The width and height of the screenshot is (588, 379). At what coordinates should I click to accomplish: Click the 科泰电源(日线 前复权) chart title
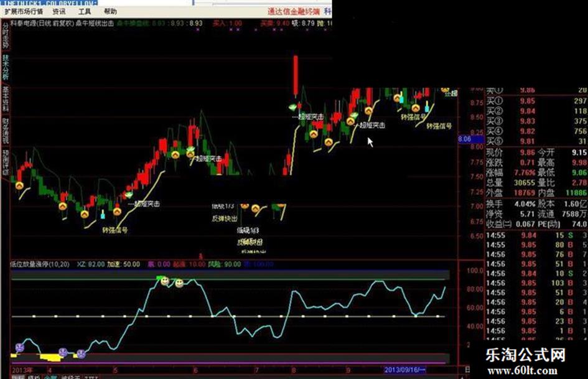tap(42, 23)
